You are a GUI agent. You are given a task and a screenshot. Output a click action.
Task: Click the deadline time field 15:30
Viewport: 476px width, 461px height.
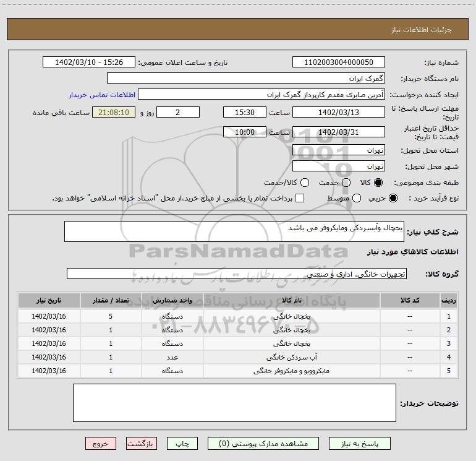(245, 113)
